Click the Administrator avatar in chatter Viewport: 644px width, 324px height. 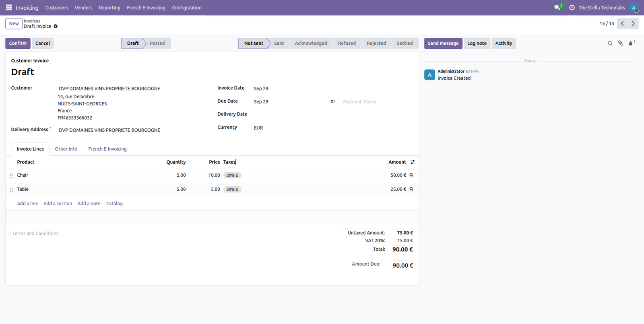pos(429,75)
